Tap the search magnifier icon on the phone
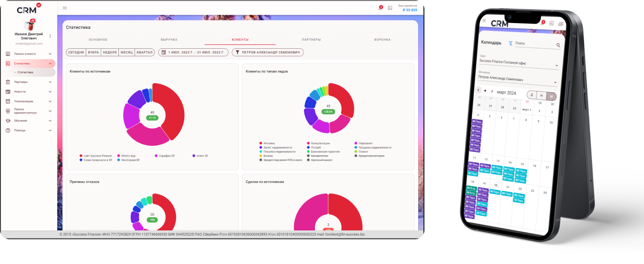This screenshot has width=644, height=264. point(558,45)
